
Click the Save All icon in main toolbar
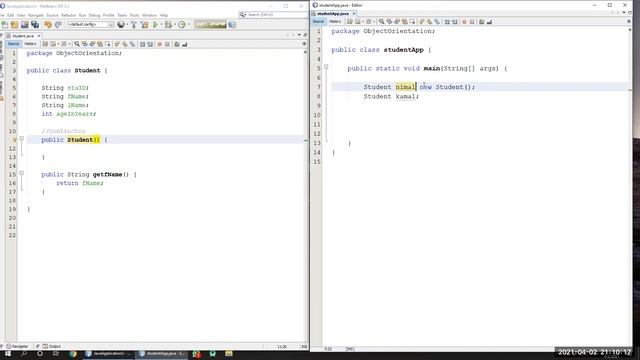point(35,25)
